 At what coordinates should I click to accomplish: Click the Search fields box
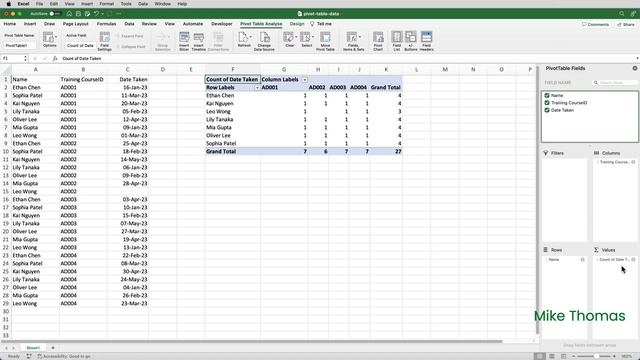point(615,82)
